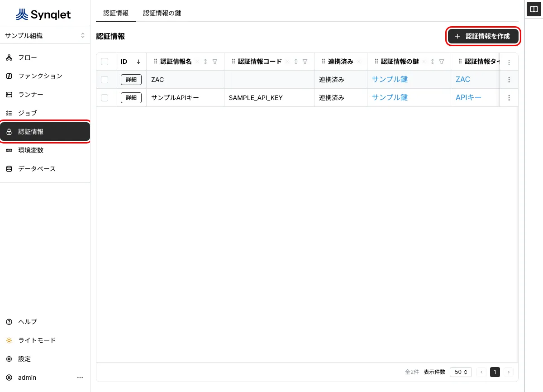Viewport: 543px width, 392px height.
Task: Click the admin user avatar icon
Action: click(9, 378)
